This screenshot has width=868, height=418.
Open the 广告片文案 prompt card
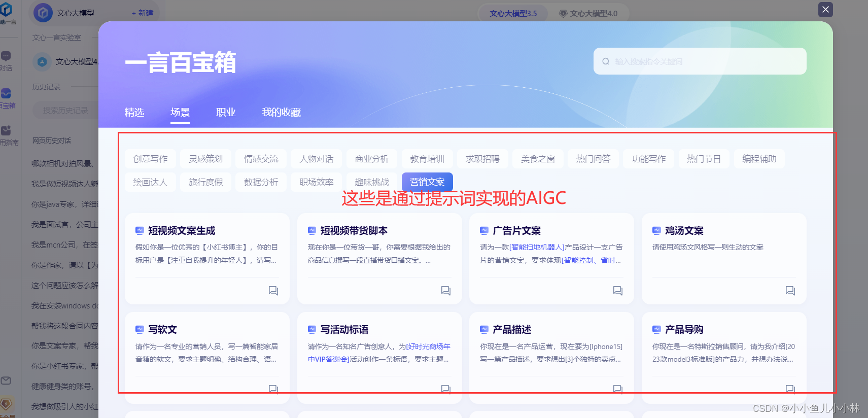click(x=551, y=259)
